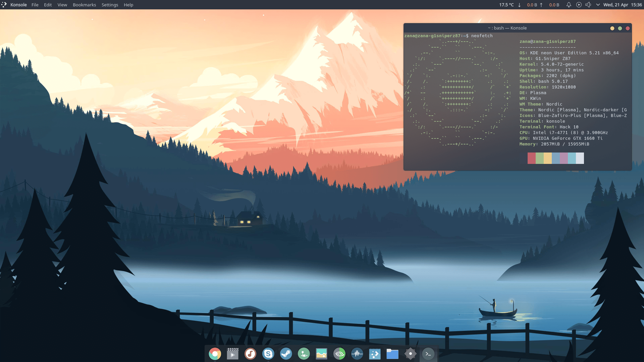Screen dimensions: 644x362
Task: Open the Settings menu in Konsole
Action: (110, 5)
